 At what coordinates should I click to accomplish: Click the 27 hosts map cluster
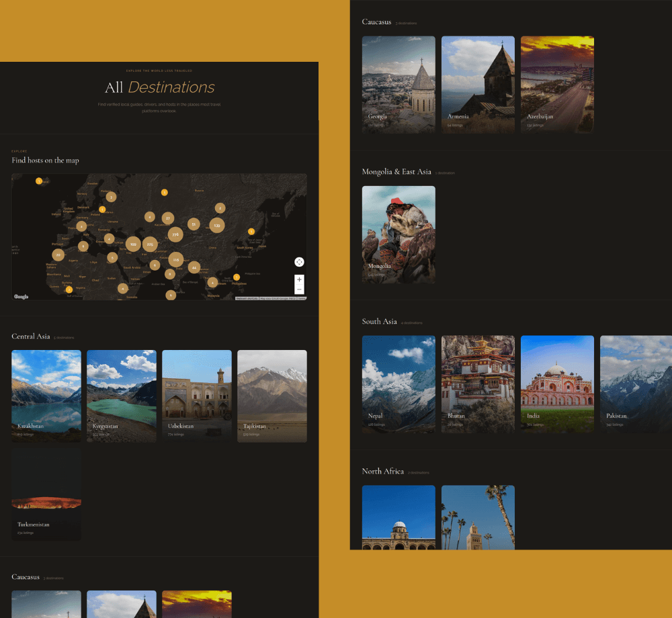pos(167,218)
